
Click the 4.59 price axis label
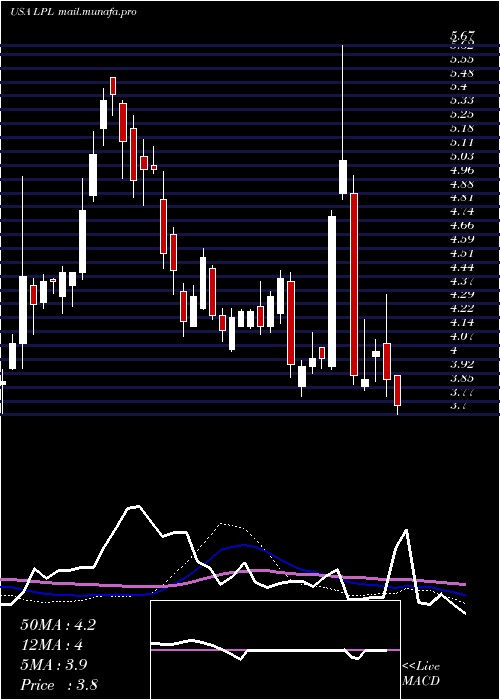click(x=462, y=239)
